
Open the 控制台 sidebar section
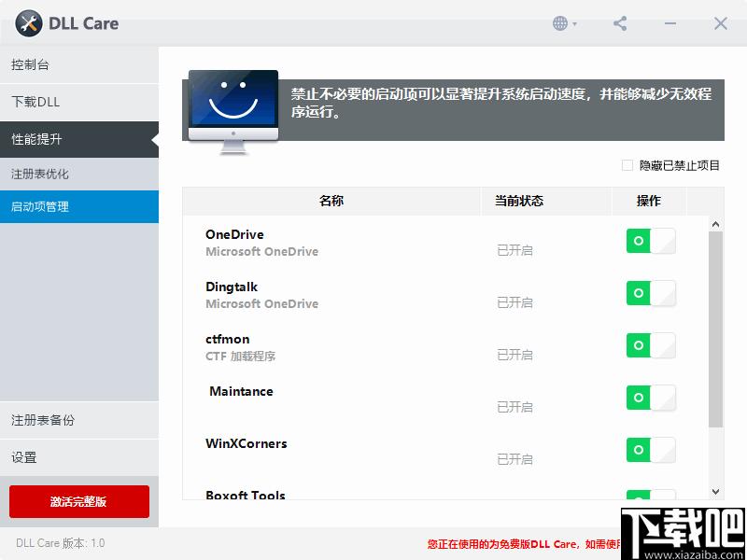tap(79, 64)
